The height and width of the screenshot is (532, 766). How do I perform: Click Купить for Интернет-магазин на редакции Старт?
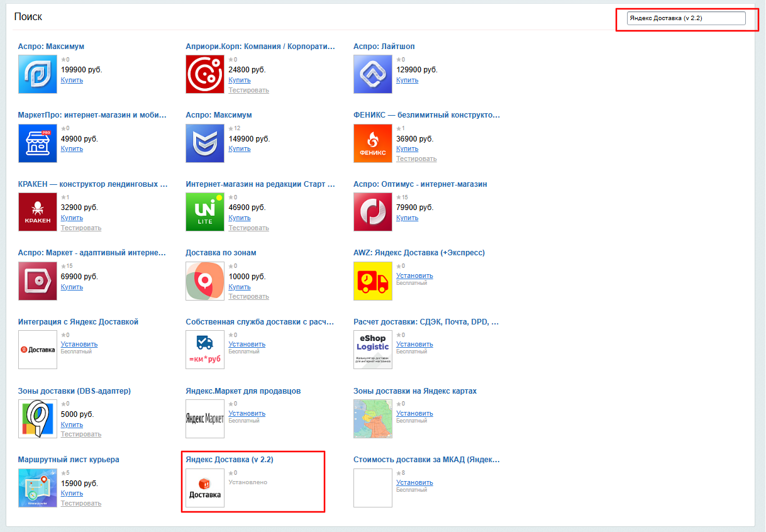[240, 218]
